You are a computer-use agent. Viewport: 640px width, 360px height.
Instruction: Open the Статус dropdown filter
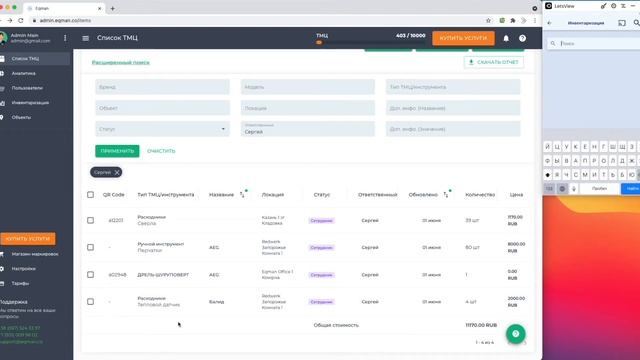click(162, 129)
